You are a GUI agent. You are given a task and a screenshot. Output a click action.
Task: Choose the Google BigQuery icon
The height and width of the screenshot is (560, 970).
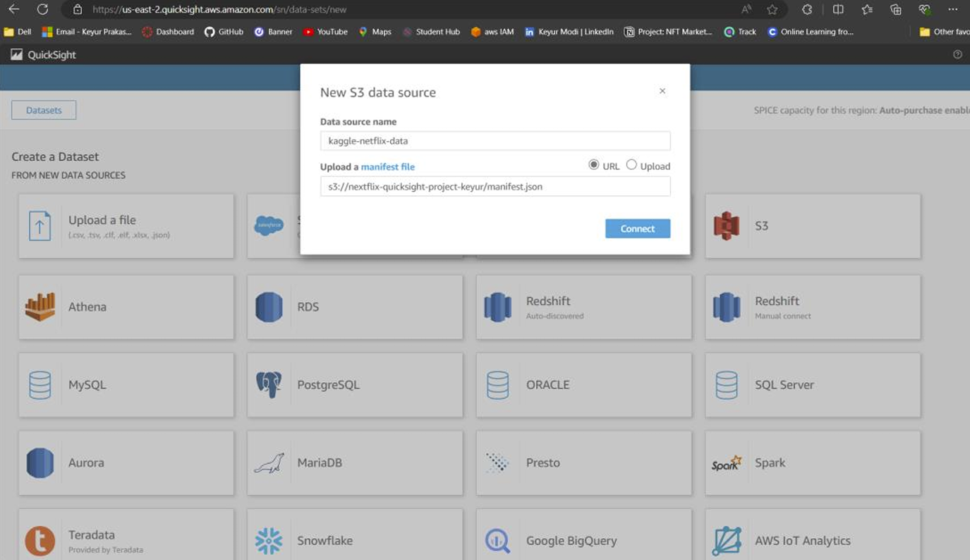[497, 541]
